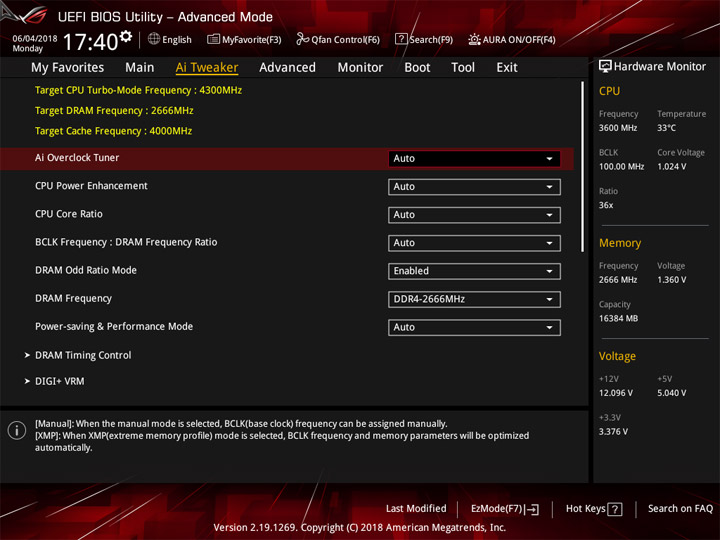Select the CPU Power Enhancement label
The width and height of the screenshot is (720, 540).
(91, 186)
